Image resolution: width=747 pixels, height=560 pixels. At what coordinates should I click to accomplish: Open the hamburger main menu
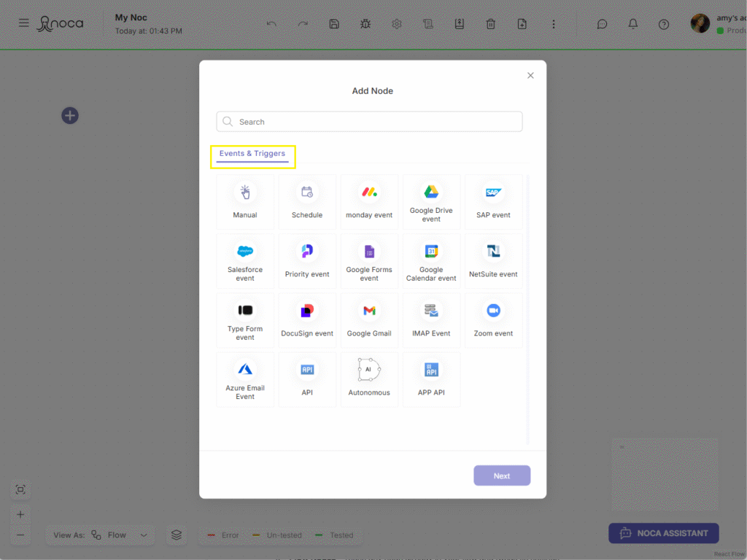tap(24, 23)
